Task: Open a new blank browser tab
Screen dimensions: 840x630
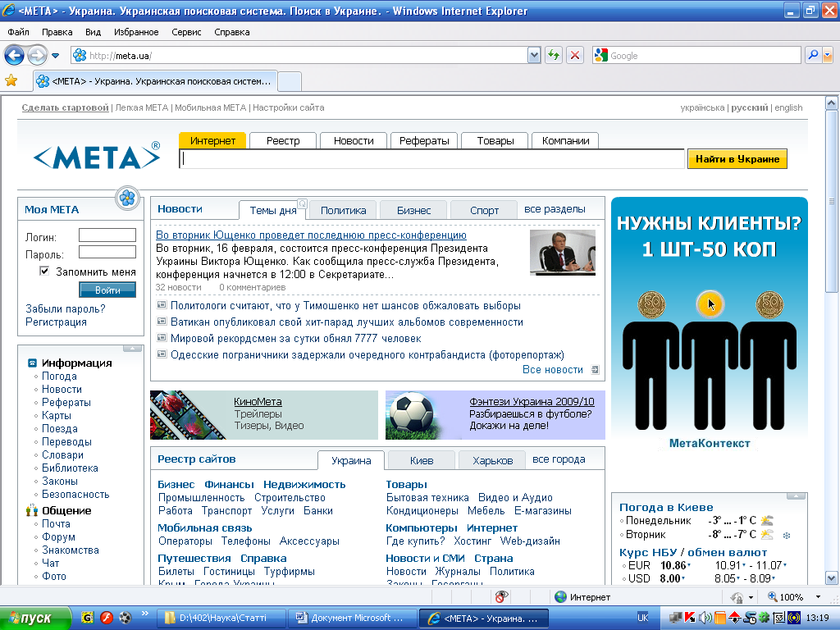Action: click(x=290, y=81)
